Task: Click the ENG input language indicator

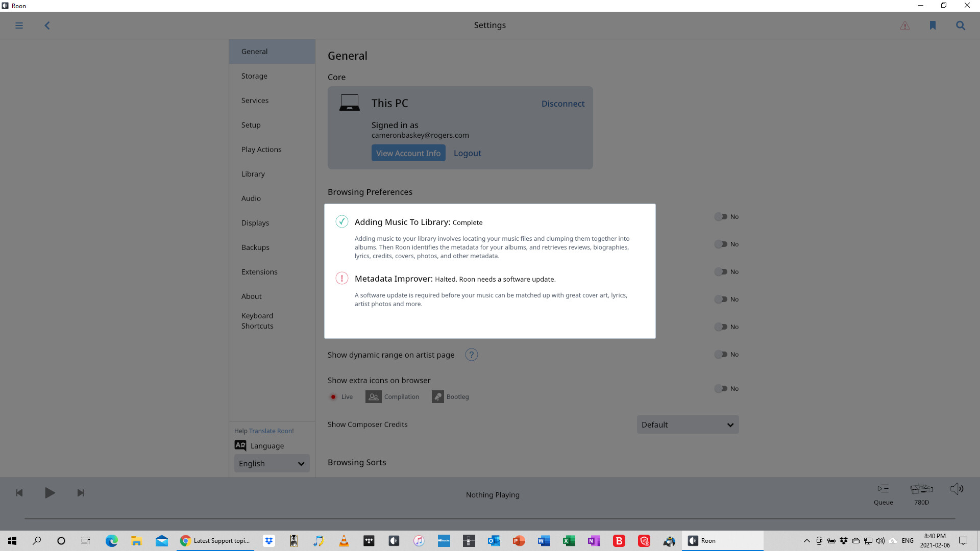Action: point(908,541)
